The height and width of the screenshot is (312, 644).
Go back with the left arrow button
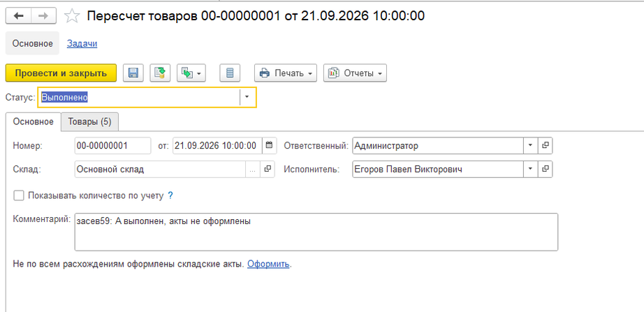click(x=18, y=16)
